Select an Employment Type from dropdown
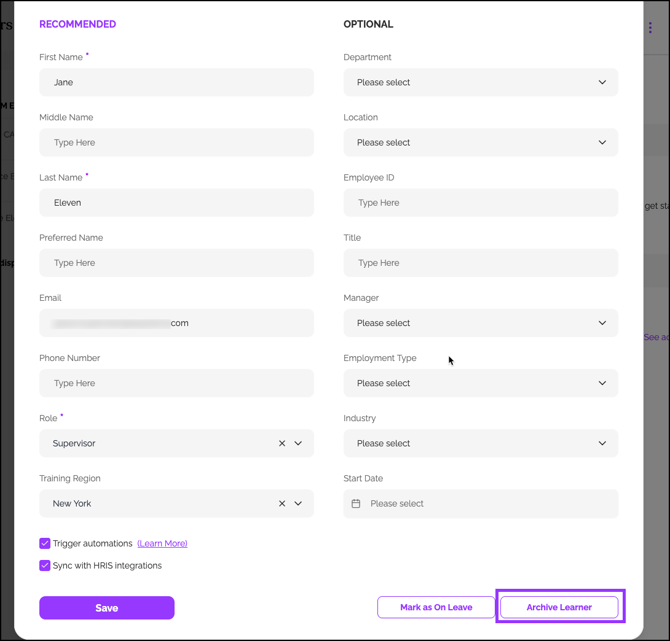Screen dimensions: 670x641 (x=480, y=383)
